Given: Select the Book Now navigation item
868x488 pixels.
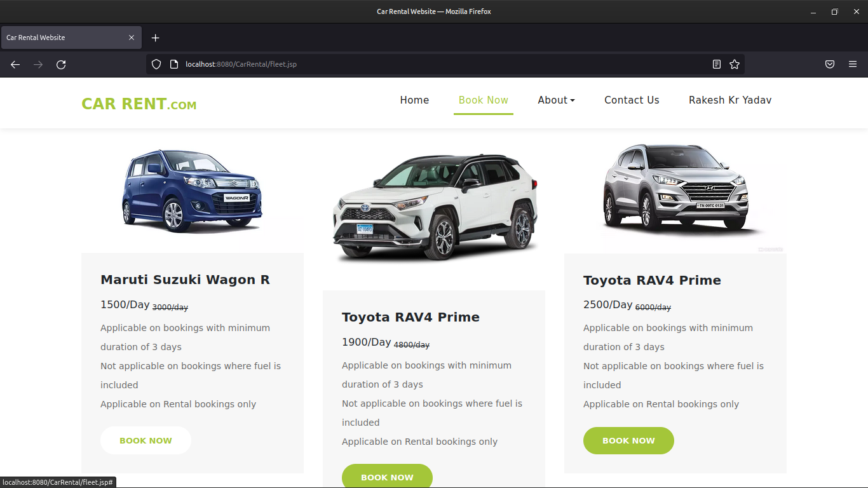Looking at the screenshot, I should [x=483, y=100].
